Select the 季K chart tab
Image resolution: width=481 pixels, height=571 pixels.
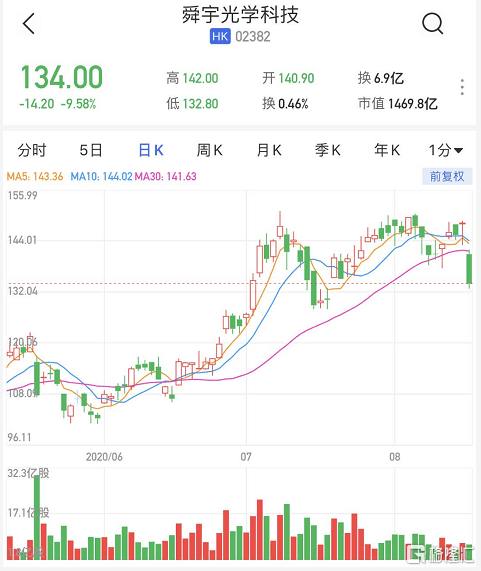click(x=328, y=150)
